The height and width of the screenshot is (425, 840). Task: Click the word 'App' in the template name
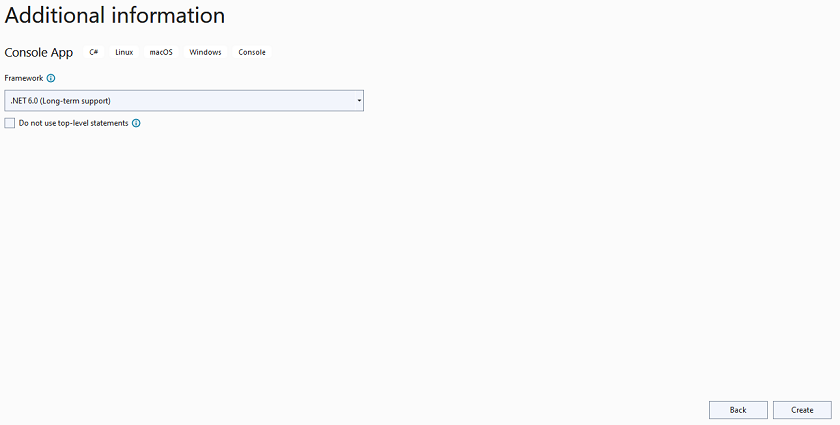(x=62, y=53)
